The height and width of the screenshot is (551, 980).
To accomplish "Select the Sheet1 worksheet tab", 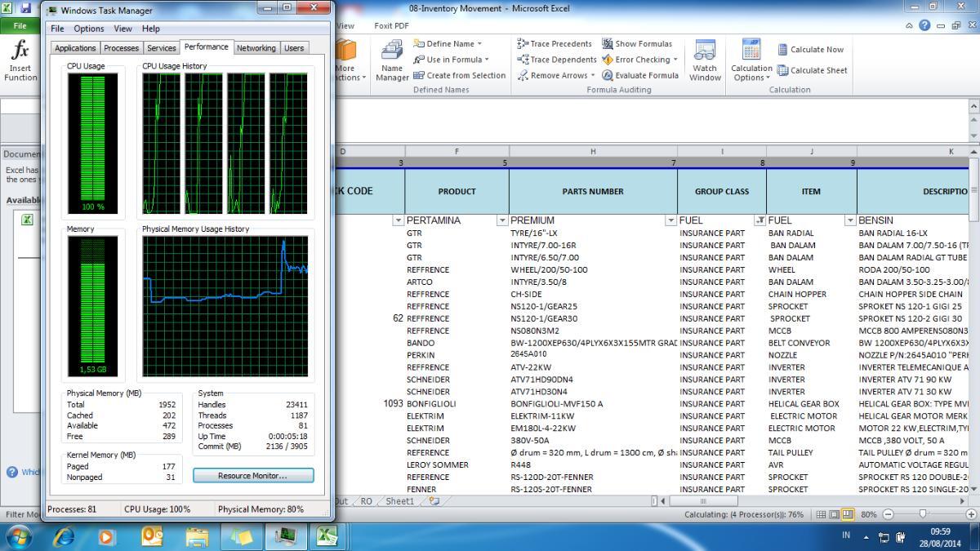I will pyautogui.click(x=399, y=501).
